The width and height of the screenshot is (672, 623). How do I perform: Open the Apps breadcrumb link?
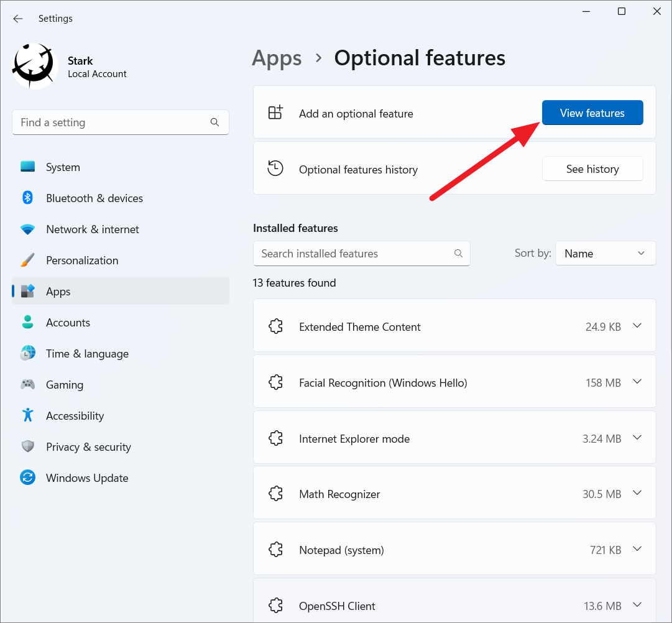point(277,58)
